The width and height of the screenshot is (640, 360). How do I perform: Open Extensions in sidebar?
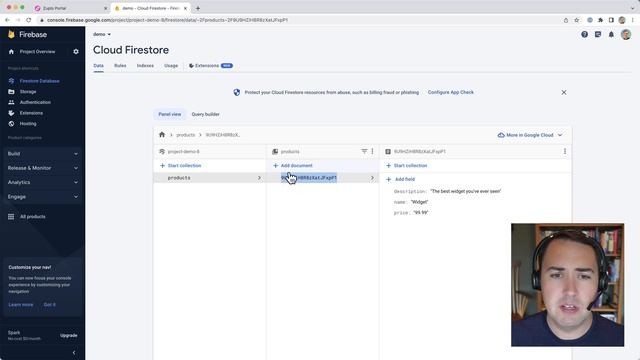31,113
